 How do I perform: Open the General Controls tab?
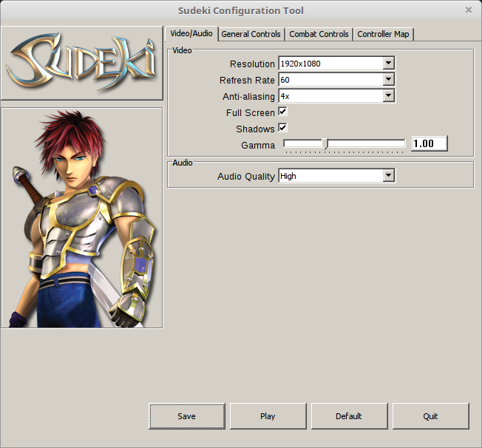251,34
